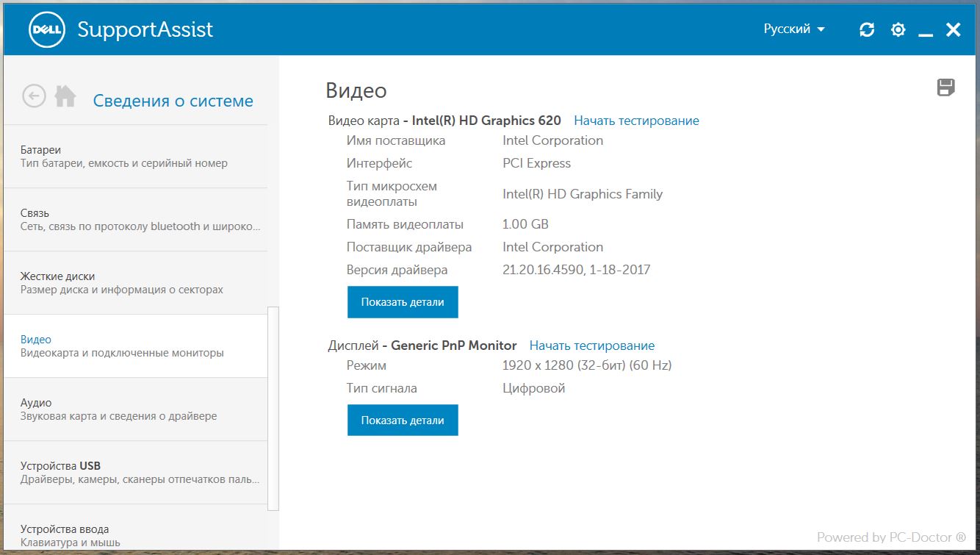Show details for the display
The image size is (980, 555).
pos(403,420)
